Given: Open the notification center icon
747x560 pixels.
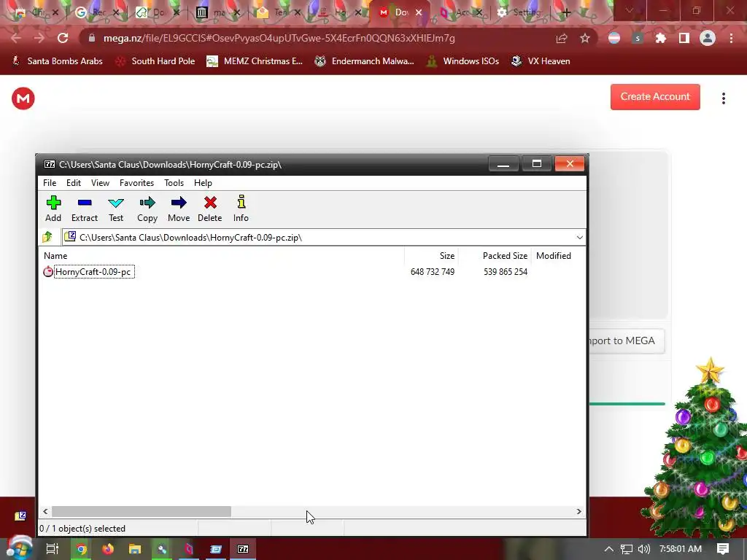Looking at the screenshot, I should [723, 549].
